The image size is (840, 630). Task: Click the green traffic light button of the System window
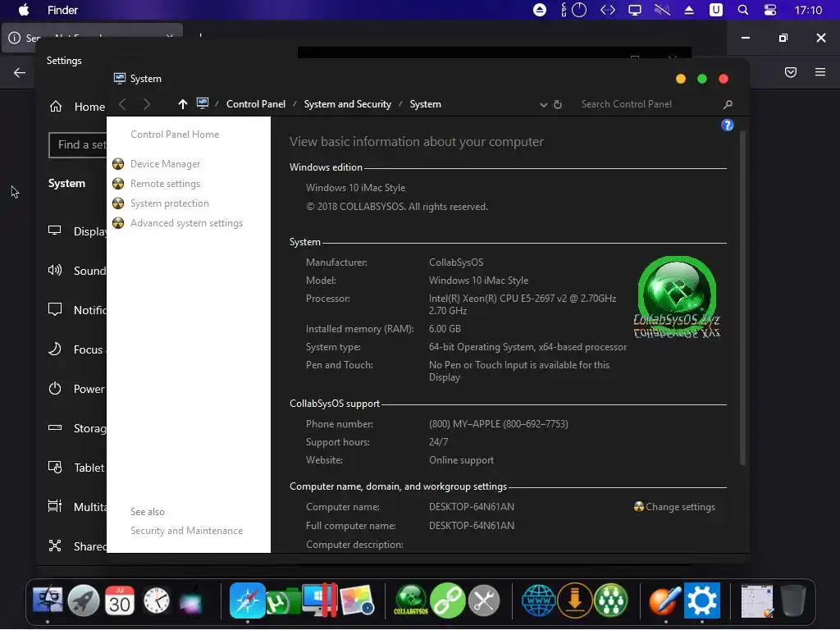pos(702,80)
